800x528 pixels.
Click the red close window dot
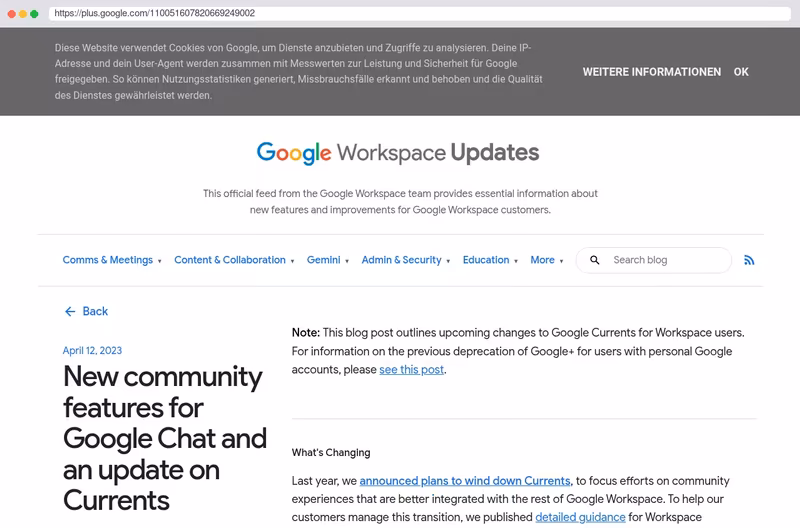11,14
